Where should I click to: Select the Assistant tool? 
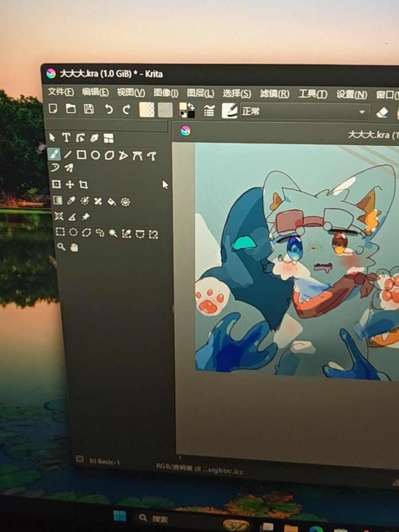(x=59, y=216)
